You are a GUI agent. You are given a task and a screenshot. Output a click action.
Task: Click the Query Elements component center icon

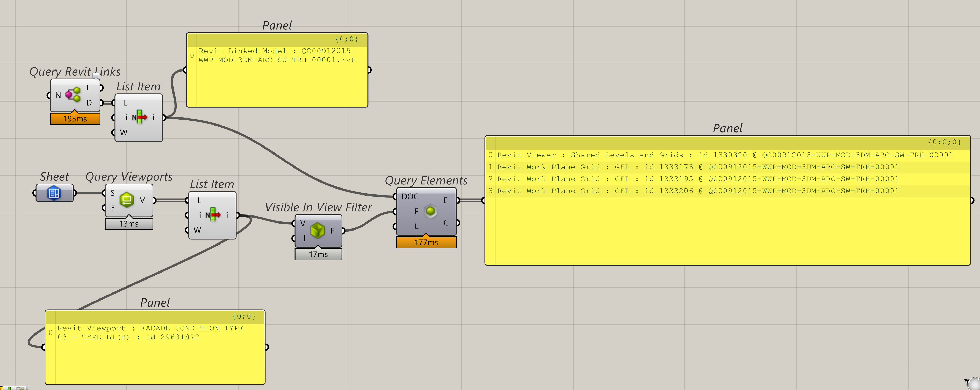coord(430,211)
